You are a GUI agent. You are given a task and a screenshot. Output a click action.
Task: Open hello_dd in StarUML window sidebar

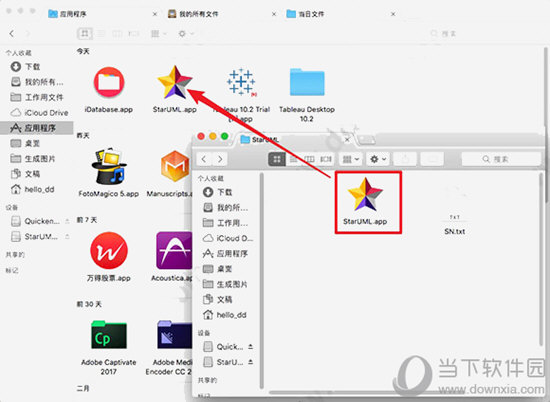pos(225,315)
